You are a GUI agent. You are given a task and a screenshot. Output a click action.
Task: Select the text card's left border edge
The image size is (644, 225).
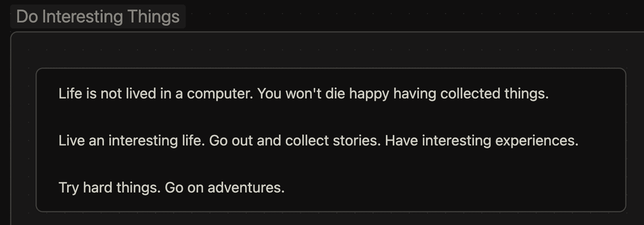coord(36,140)
